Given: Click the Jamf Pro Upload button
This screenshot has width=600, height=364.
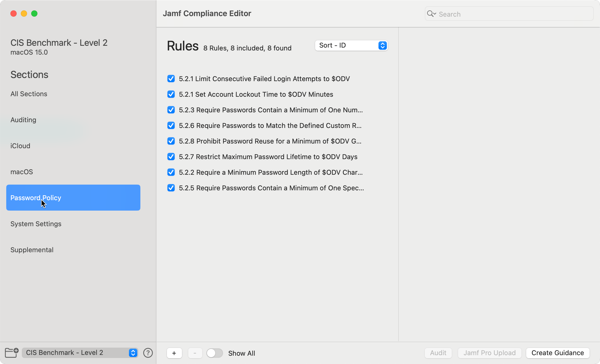Looking at the screenshot, I should (490, 353).
